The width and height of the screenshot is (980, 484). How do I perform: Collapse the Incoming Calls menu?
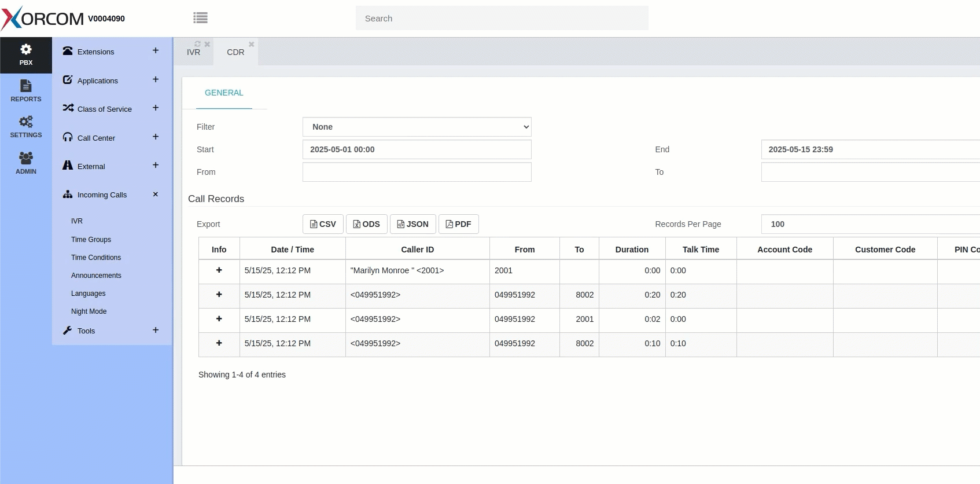[156, 195]
